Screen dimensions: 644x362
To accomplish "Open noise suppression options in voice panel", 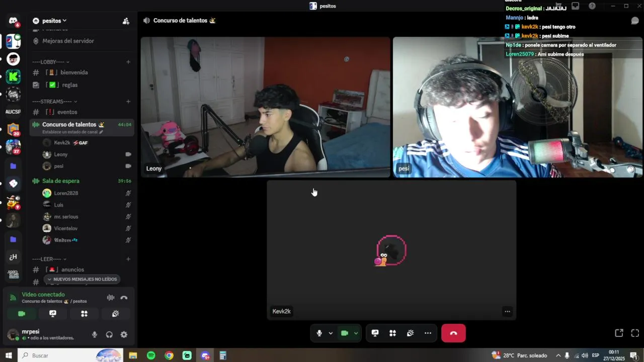I will (111, 298).
